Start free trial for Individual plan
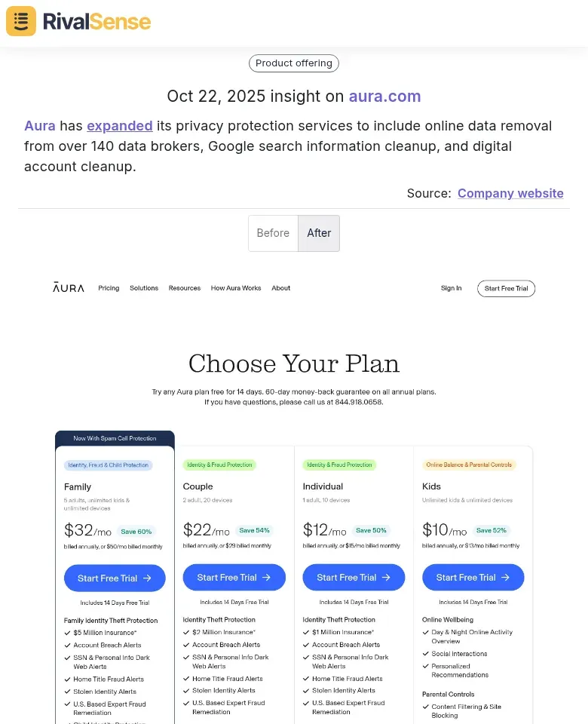 [354, 578]
